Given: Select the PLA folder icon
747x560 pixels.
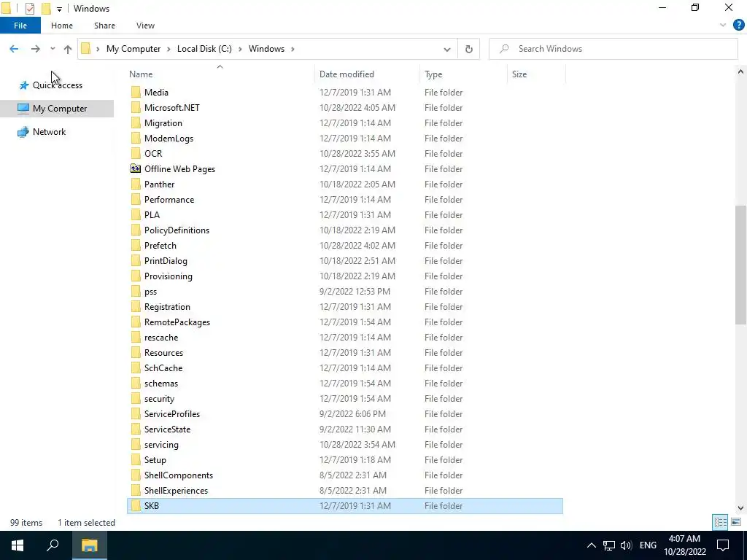Looking at the screenshot, I should [x=136, y=215].
